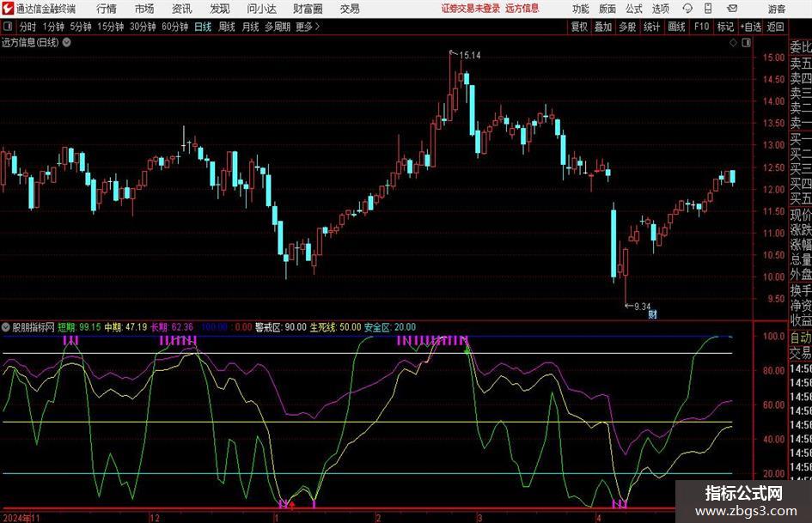Open the 行情 menu
812x523 pixels.
pyautogui.click(x=107, y=9)
